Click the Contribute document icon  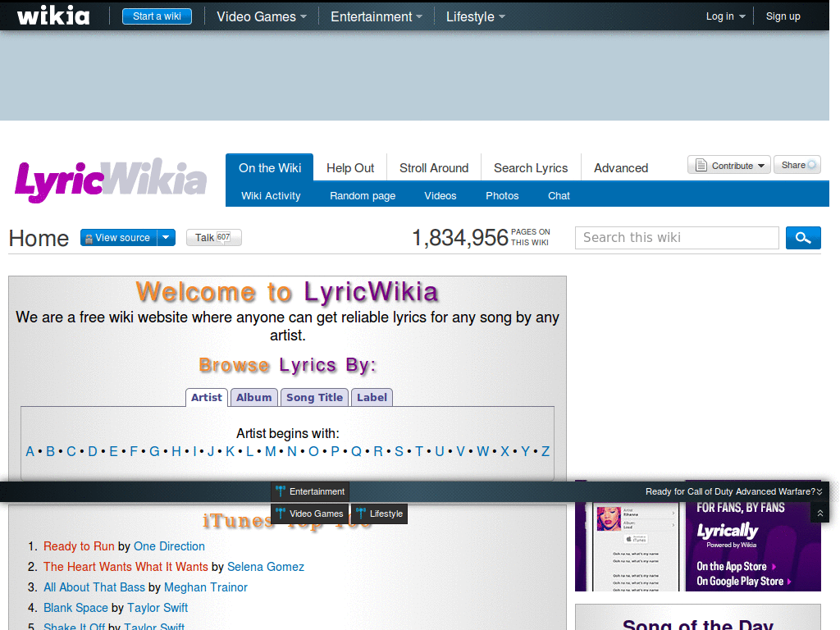click(x=701, y=164)
